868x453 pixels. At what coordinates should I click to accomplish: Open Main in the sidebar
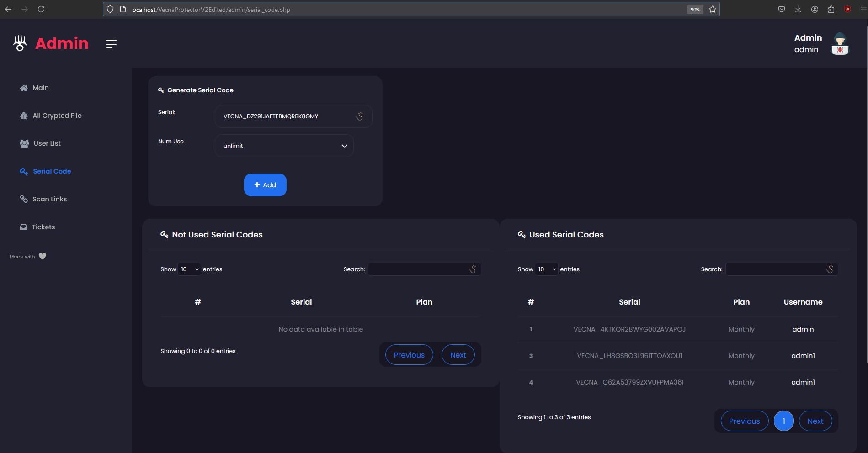tap(34, 88)
